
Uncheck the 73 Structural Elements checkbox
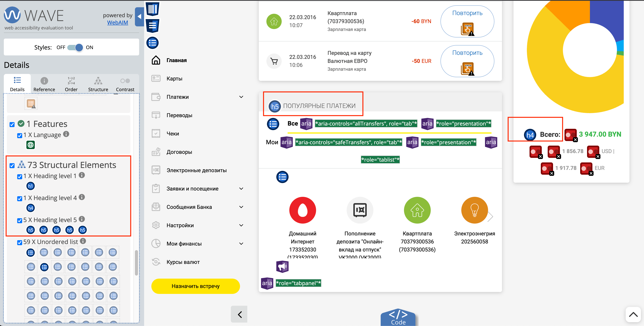pos(12,165)
